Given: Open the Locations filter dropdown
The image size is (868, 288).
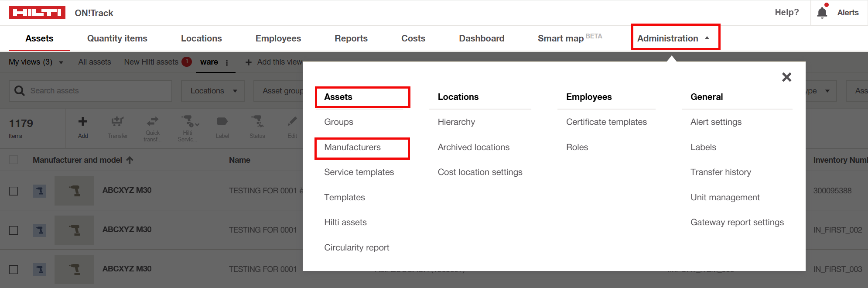Looking at the screenshot, I should [x=213, y=91].
